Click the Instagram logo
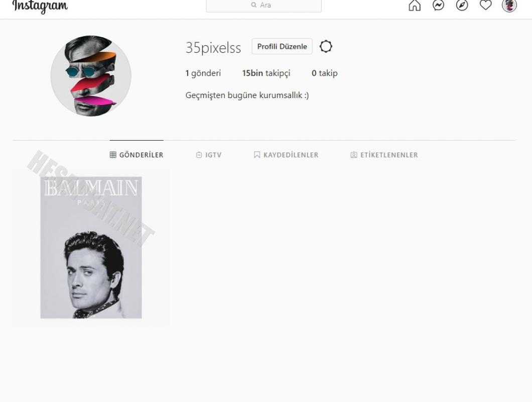 pos(40,7)
